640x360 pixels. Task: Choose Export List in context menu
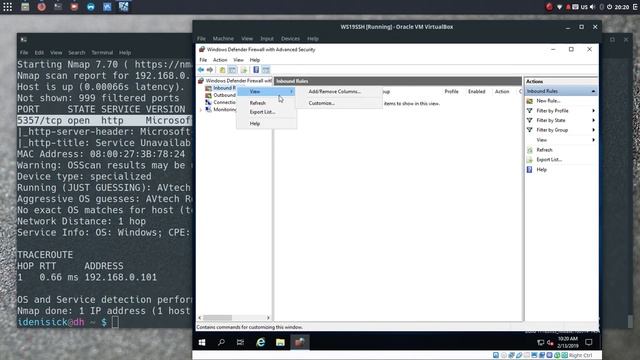click(x=266, y=112)
